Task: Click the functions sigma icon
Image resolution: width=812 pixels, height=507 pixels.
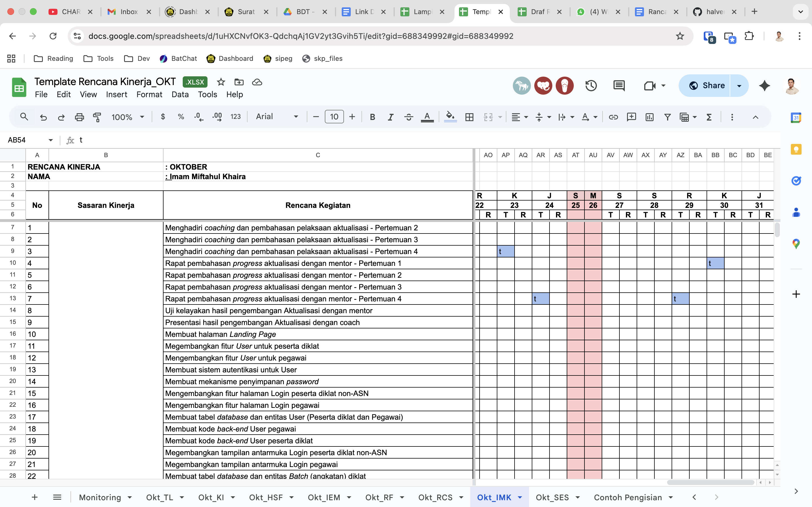Action: click(x=709, y=117)
